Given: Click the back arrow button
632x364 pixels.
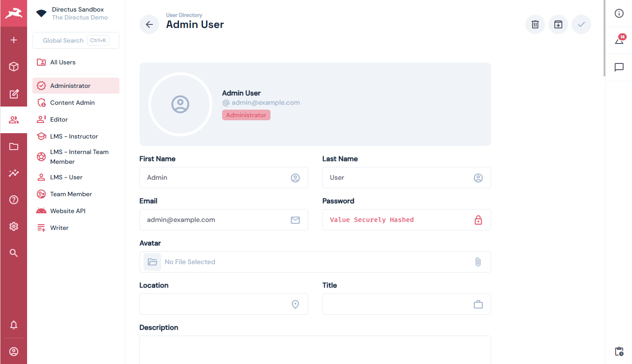Looking at the screenshot, I should (x=149, y=24).
